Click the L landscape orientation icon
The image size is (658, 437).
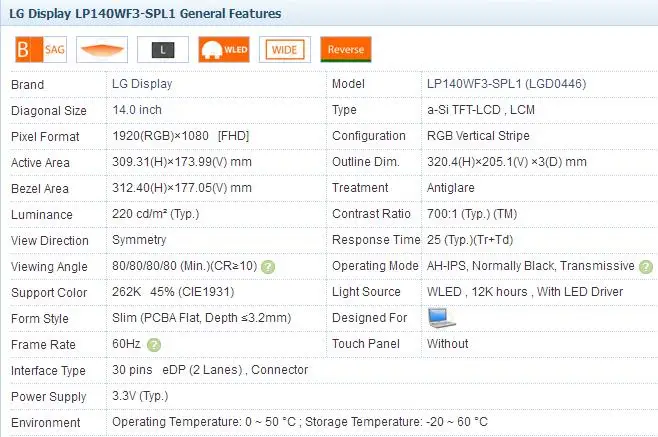[x=163, y=50]
